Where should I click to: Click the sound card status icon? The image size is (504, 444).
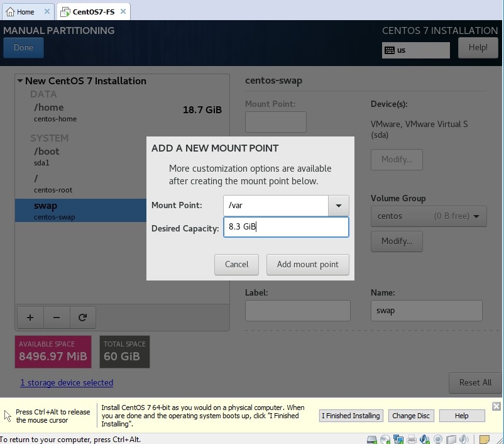click(425, 439)
